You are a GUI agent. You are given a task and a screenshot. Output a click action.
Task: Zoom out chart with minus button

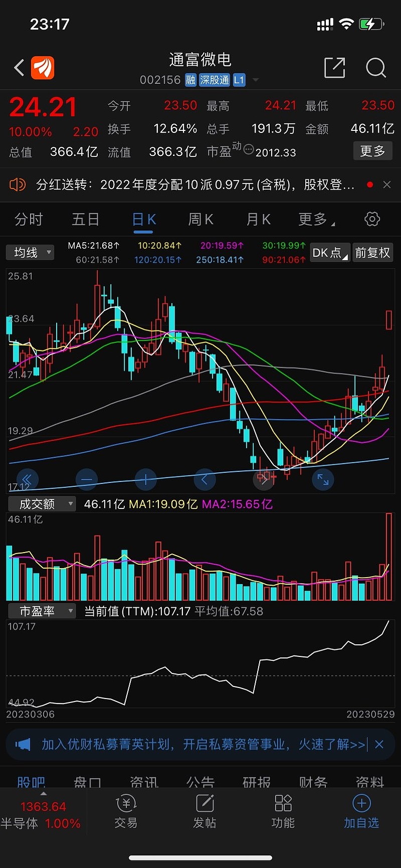(x=86, y=480)
